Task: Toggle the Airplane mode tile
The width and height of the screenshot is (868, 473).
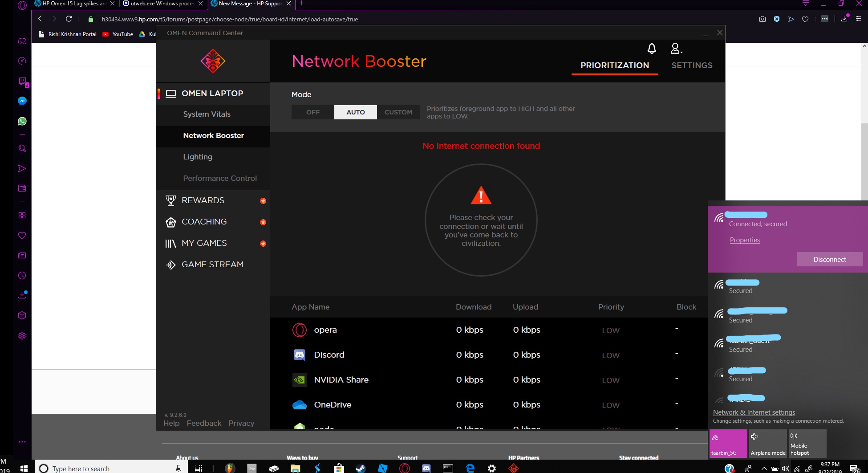Action: 767,444
